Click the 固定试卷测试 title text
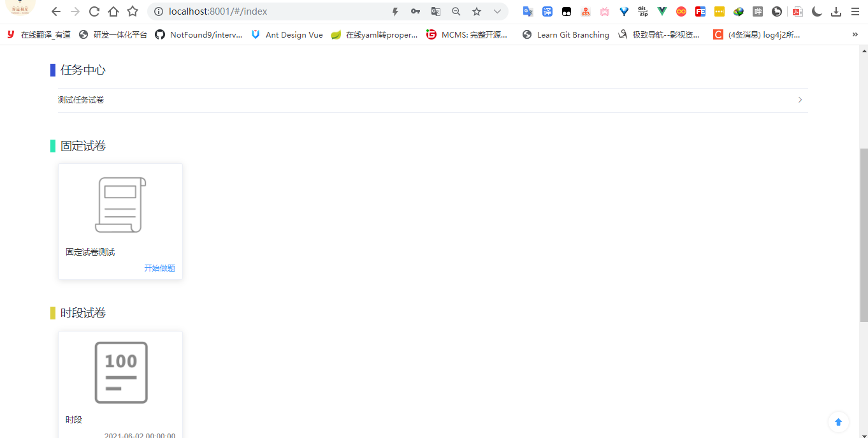 click(x=90, y=252)
